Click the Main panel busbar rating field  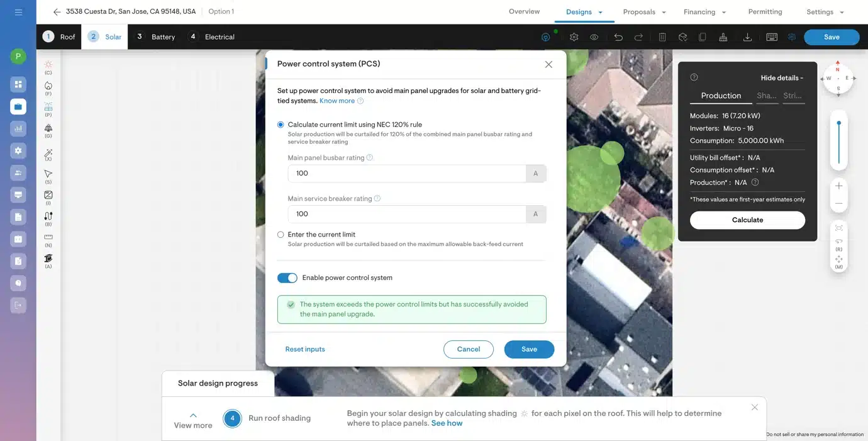point(407,174)
